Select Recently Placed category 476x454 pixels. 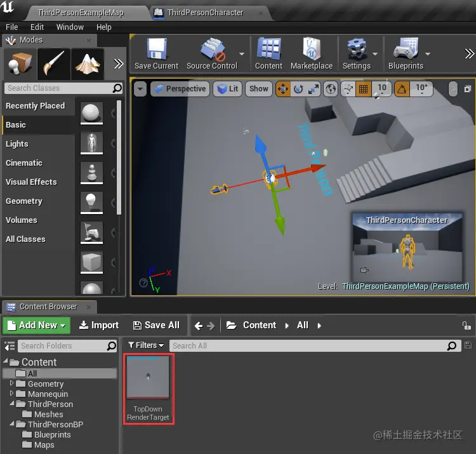[38, 105]
